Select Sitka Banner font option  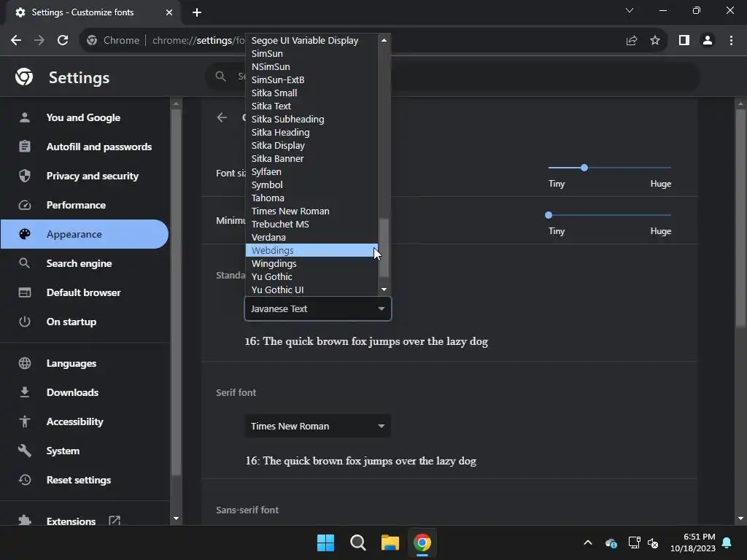311,158
